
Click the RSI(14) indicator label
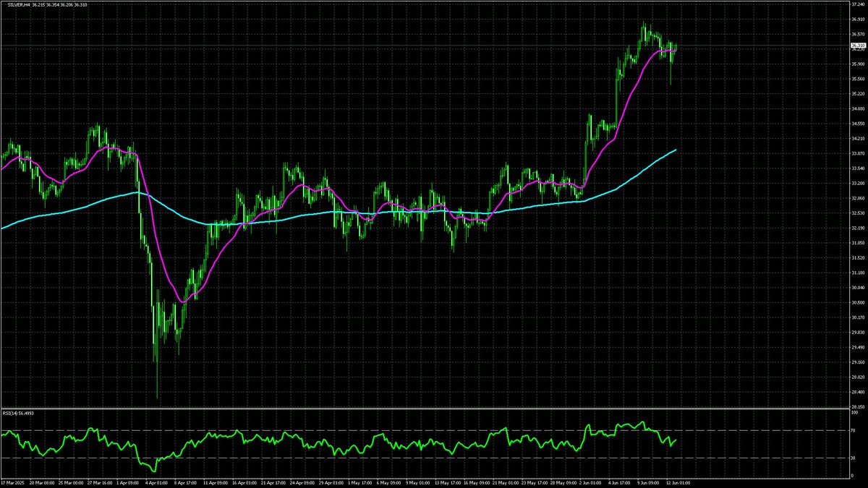[9, 413]
